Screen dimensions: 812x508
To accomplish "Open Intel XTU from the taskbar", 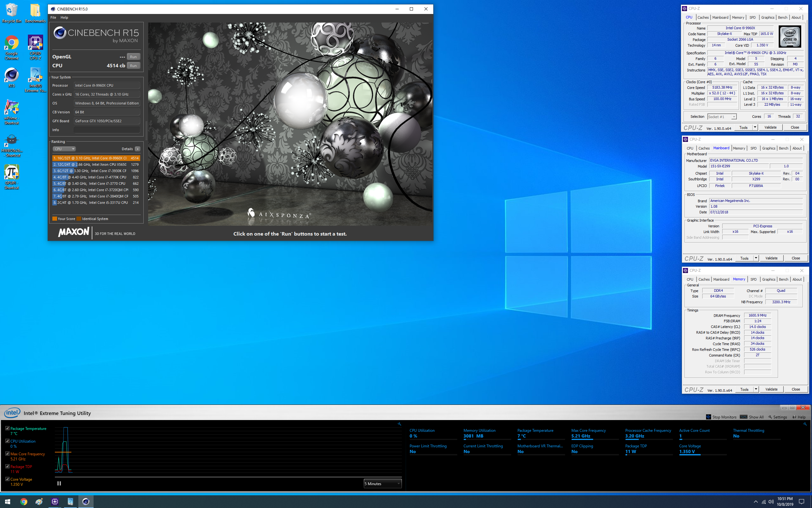I will pos(70,502).
